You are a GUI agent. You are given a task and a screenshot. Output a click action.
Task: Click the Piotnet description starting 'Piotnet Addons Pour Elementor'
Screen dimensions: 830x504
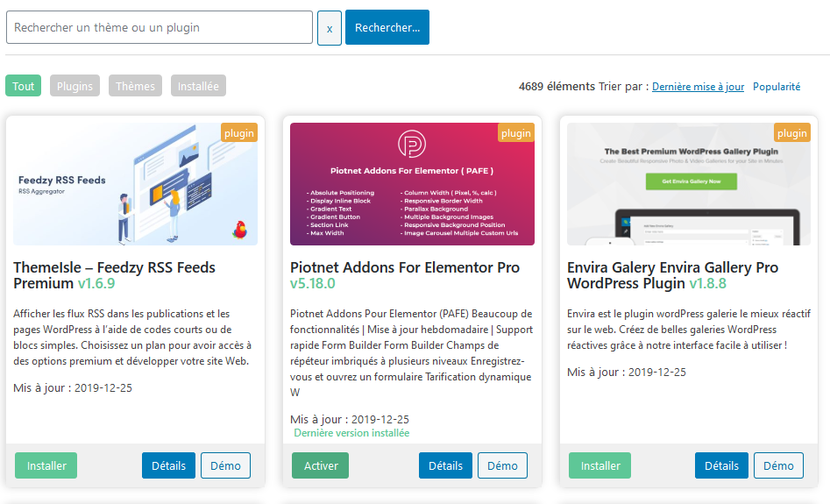click(411, 353)
